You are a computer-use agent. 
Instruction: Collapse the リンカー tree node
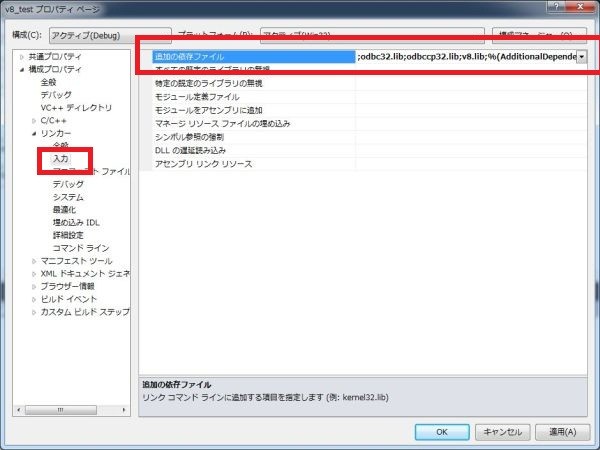[x=34, y=133]
